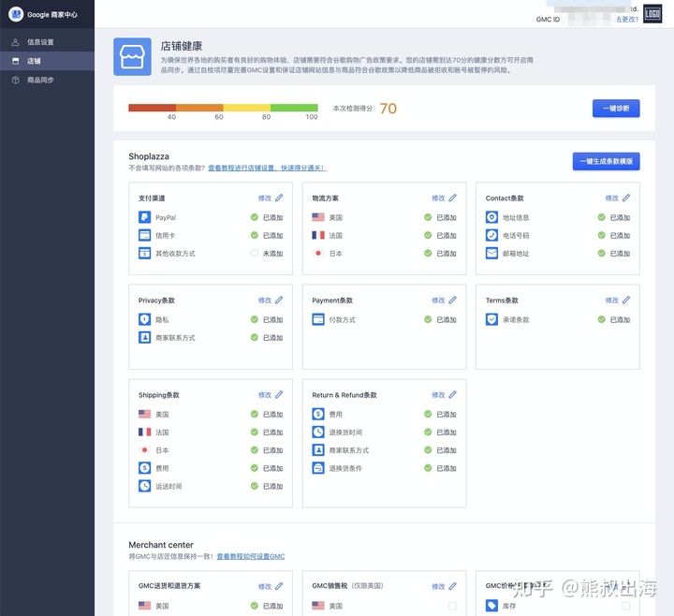Click the 地址信息 location icon
This screenshot has width=674, height=616.
click(491, 217)
